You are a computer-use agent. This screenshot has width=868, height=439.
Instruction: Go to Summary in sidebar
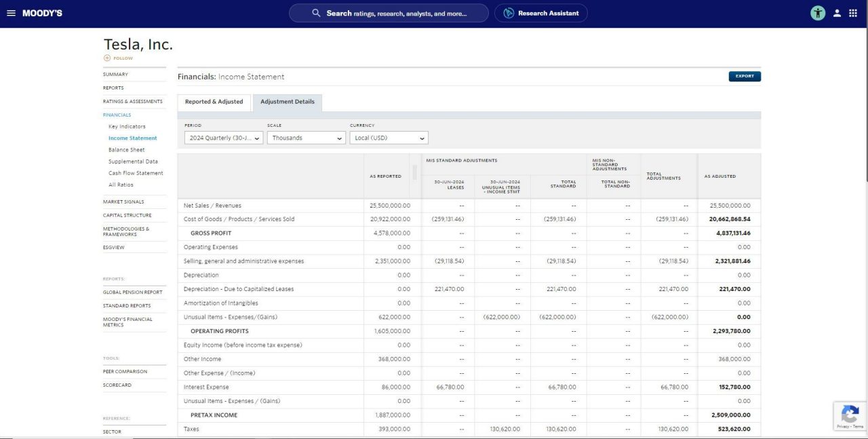(115, 75)
